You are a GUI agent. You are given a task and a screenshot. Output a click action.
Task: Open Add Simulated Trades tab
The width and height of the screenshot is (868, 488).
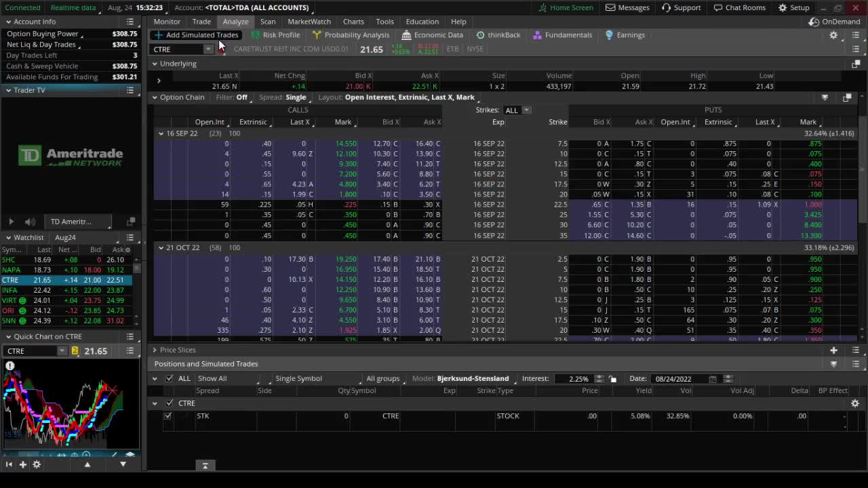196,35
